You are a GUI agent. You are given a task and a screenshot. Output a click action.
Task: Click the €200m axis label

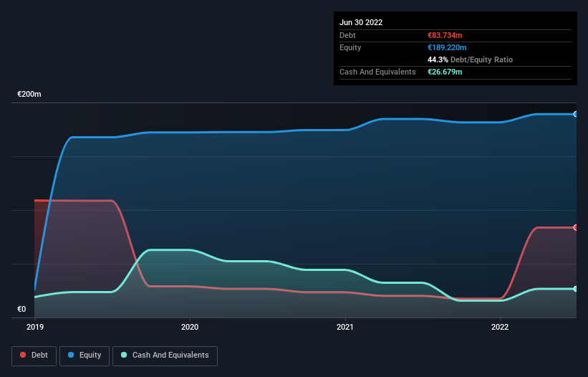(x=29, y=94)
